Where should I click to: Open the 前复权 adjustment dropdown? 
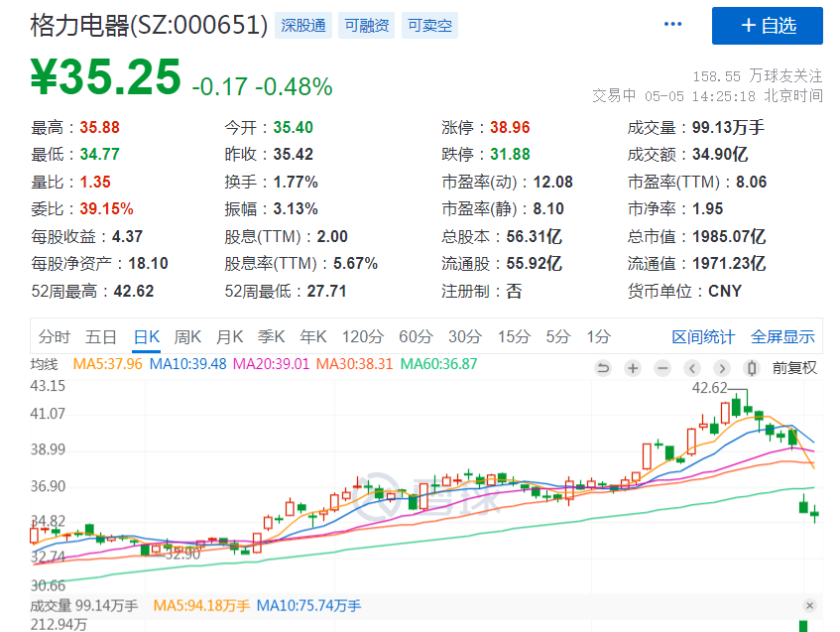[794, 368]
